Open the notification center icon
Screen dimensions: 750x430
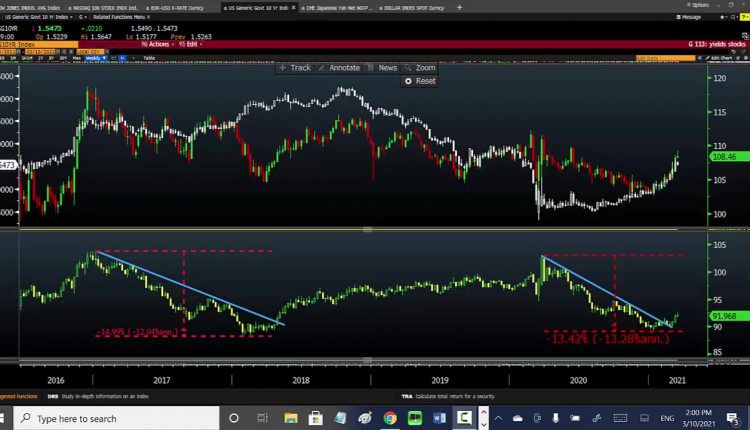coord(732,419)
